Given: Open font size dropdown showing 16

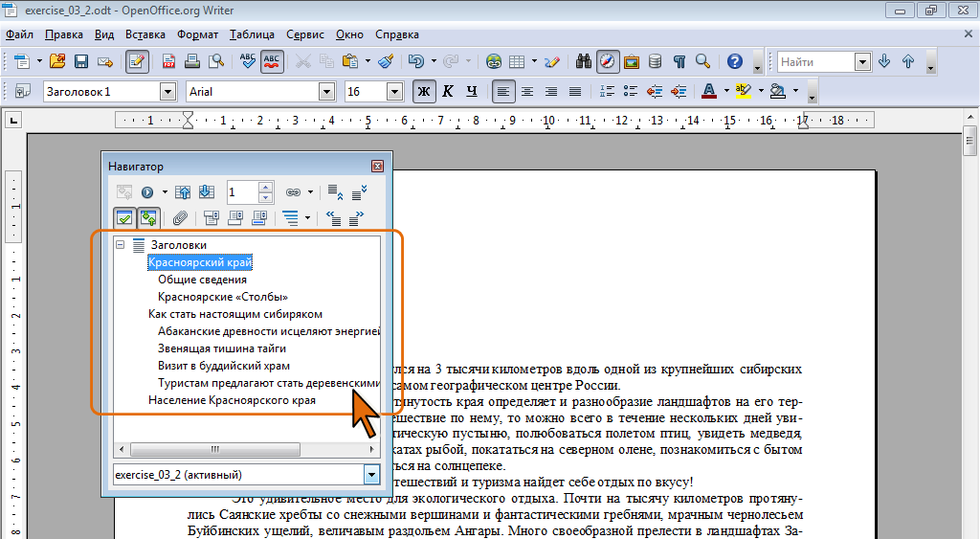Looking at the screenshot, I should (394, 92).
